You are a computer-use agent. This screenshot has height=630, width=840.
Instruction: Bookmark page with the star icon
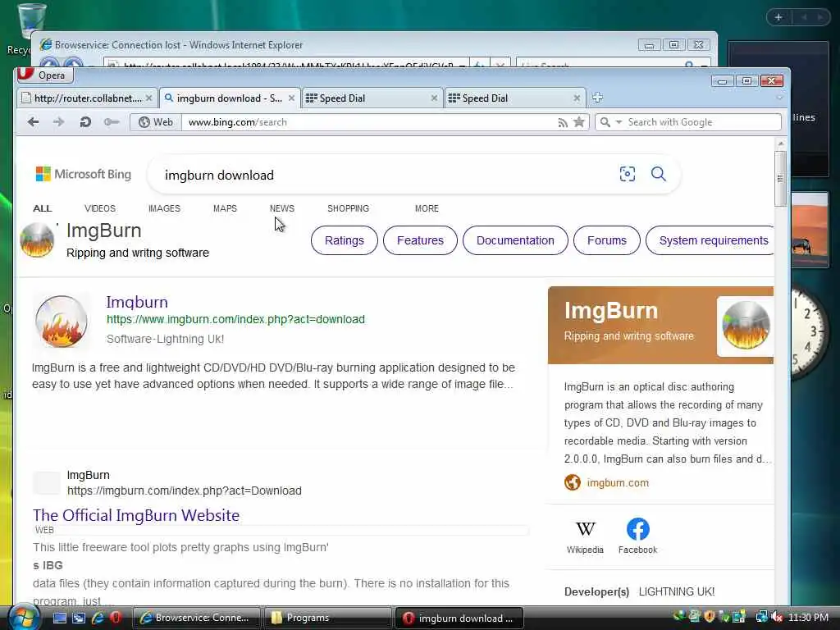(x=579, y=122)
